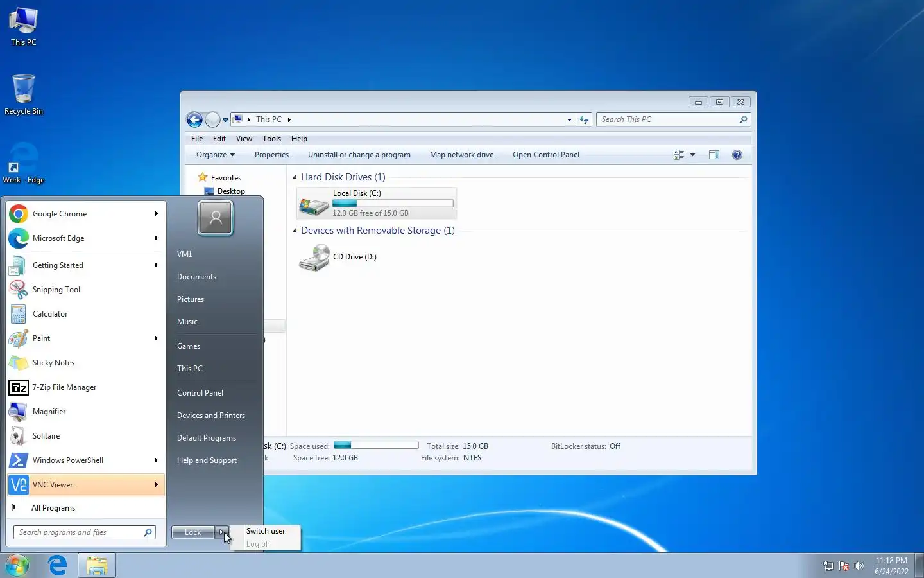Screen dimensions: 924x578
Task: Click Search programs and files box
Action: coord(85,532)
